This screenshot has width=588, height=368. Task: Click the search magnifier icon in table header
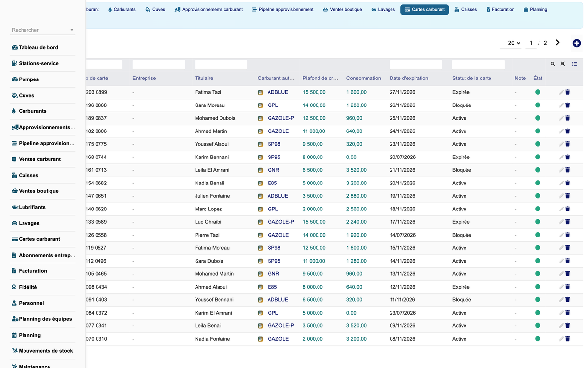[x=553, y=64]
